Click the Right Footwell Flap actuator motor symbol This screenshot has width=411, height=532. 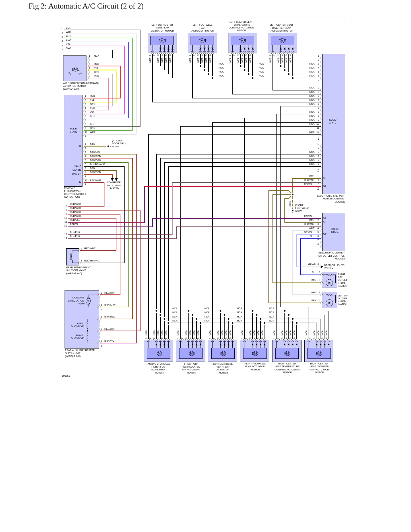255,353
